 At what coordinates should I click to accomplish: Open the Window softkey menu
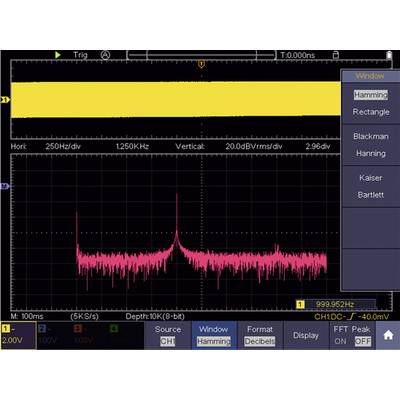[x=214, y=335]
